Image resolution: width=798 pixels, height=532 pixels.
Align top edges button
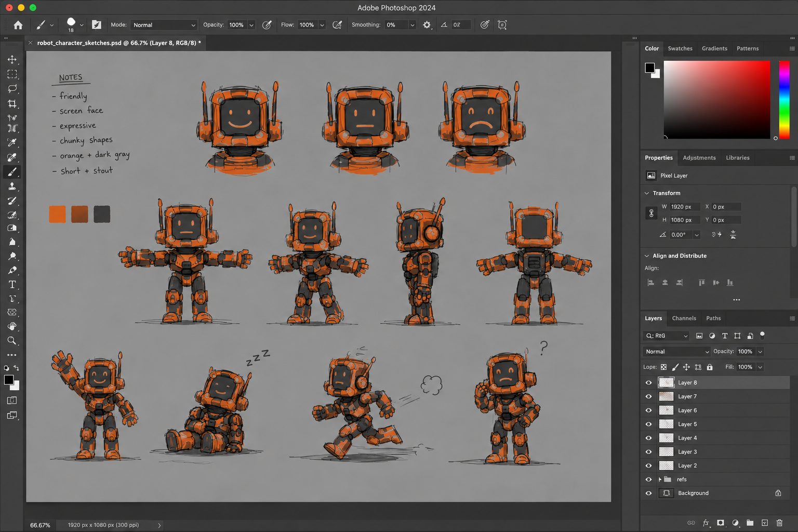(702, 283)
